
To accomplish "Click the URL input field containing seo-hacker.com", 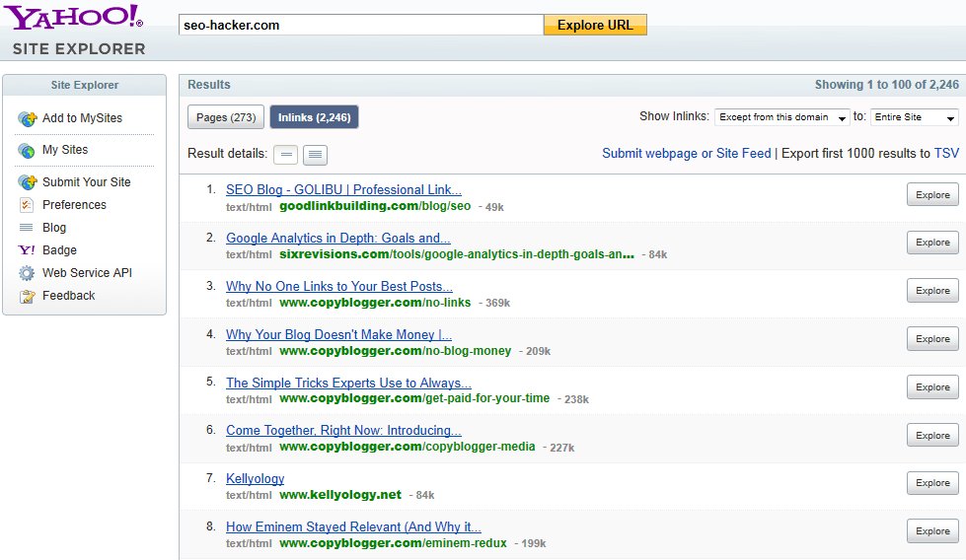I will (x=360, y=25).
